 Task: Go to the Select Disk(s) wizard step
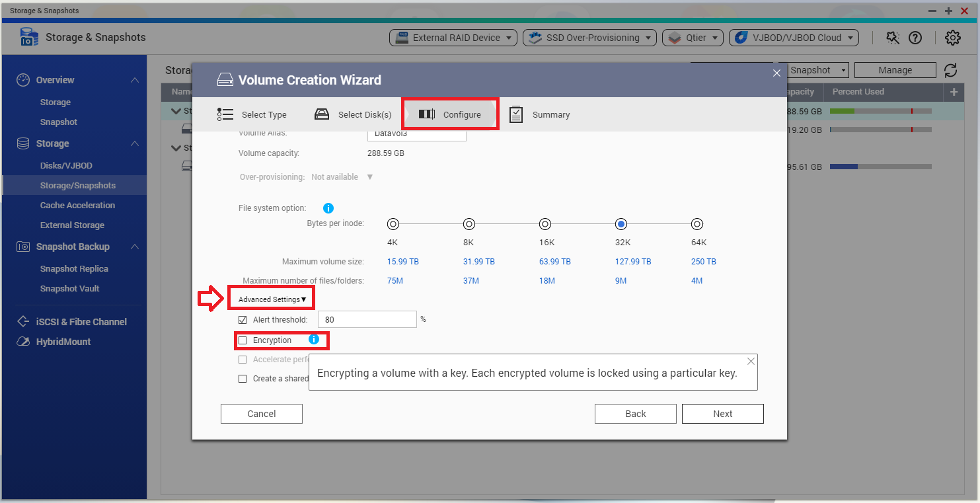[354, 114]
